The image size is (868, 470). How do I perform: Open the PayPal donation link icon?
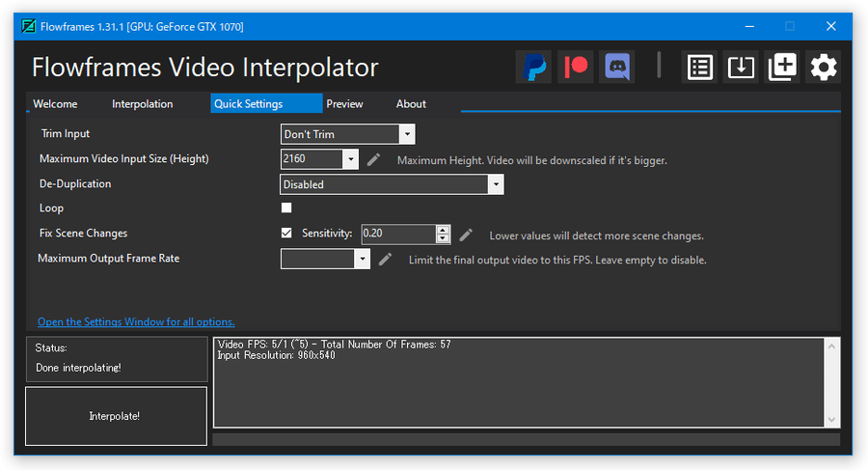pos(533,67)
